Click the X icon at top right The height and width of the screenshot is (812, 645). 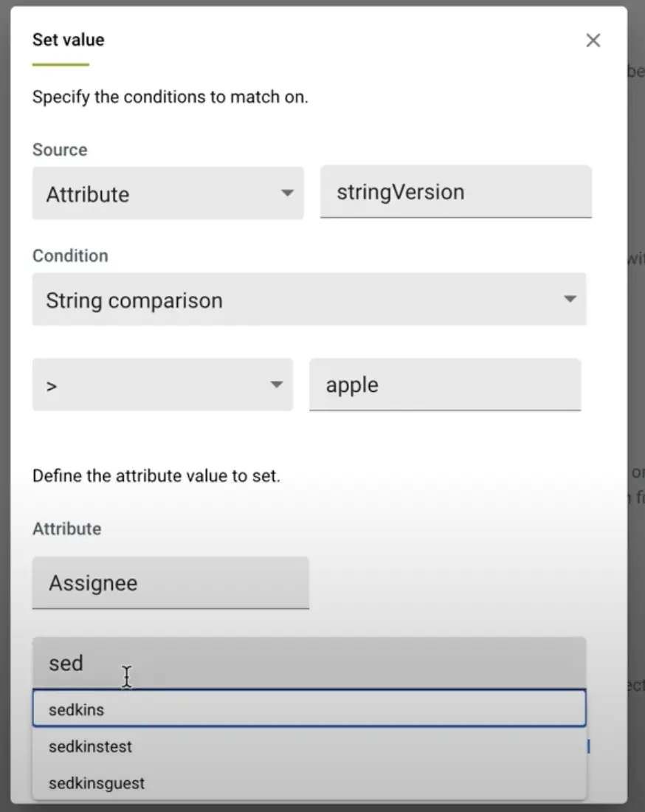(x=593, y=41)
